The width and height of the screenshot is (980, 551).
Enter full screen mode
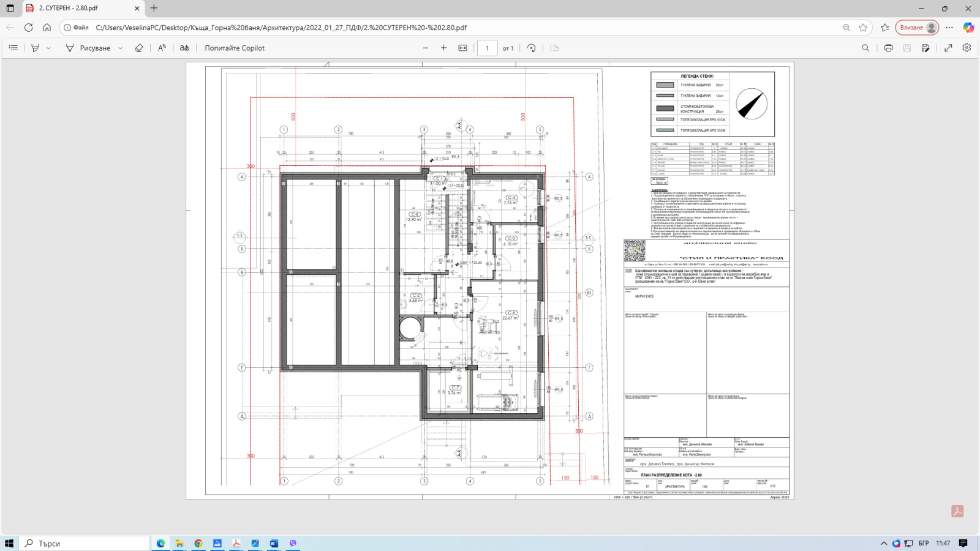tap(948, 48)
